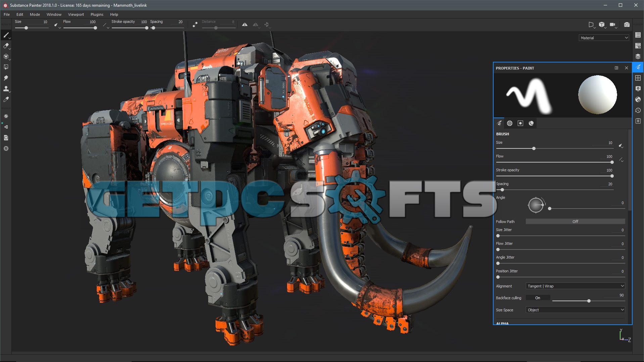This screenshot has width=644, height=362.
Task: Click the Unity live link icon
Action: pos(6,127)
